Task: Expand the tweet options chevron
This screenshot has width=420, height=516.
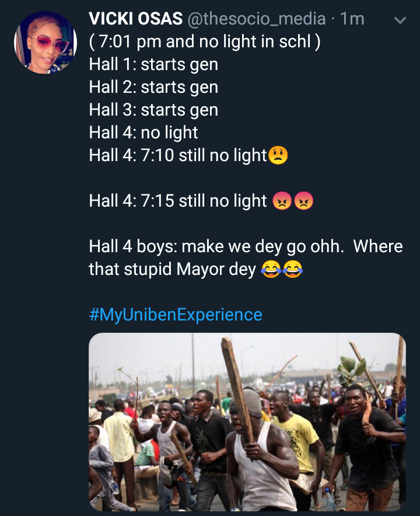Action: click(400, 21)
